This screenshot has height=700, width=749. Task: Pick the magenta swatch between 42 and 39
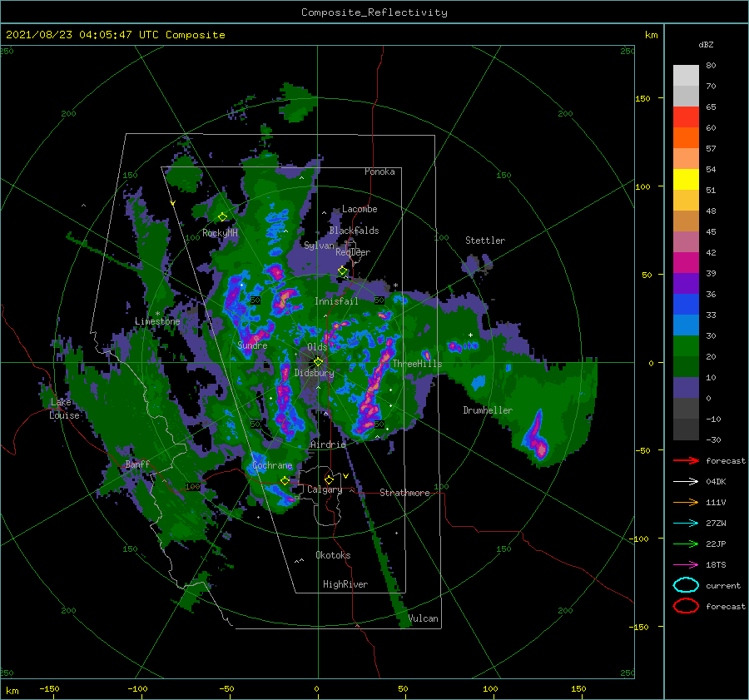(686, 263)
